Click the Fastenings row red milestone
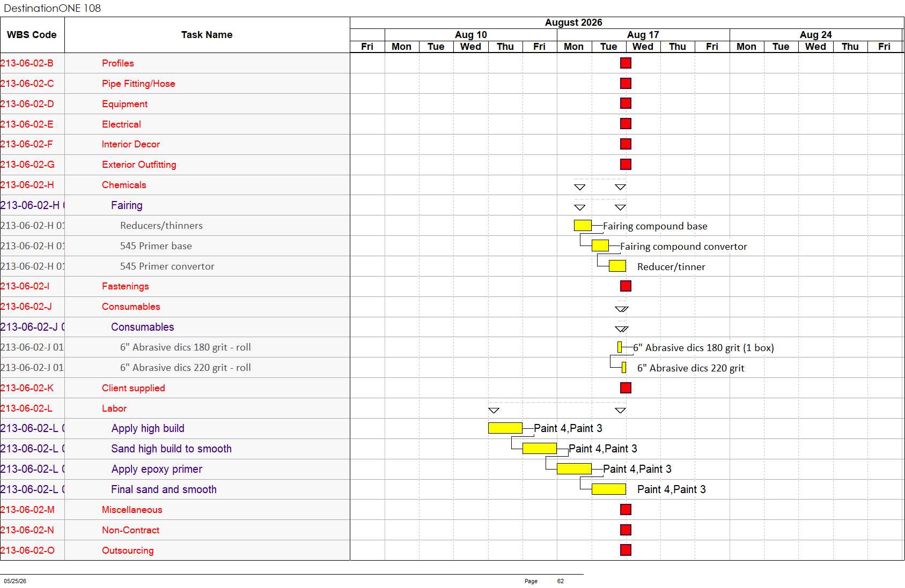 click(626, 286)
